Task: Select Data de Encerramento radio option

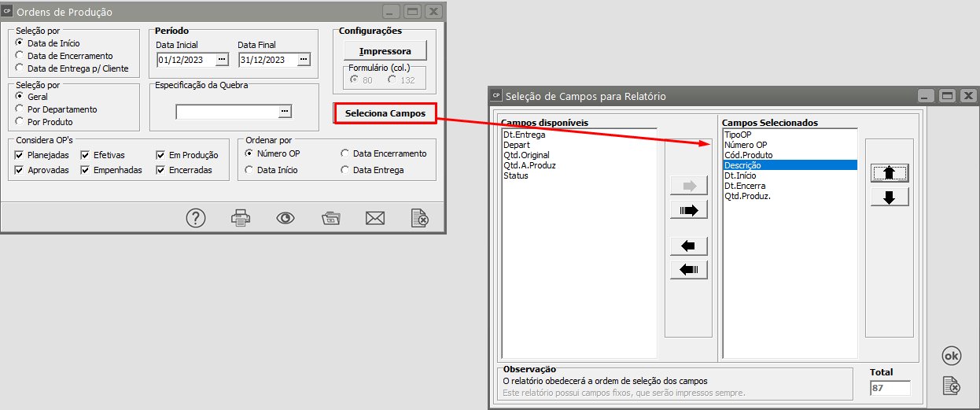Action: [20, 56]
